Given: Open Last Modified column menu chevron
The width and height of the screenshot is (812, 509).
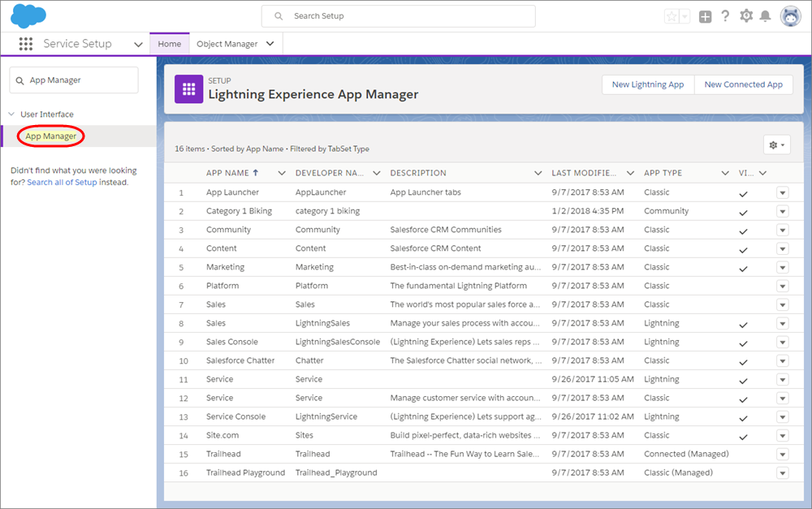Looking at the screenshot, I should tap(630, 173).
